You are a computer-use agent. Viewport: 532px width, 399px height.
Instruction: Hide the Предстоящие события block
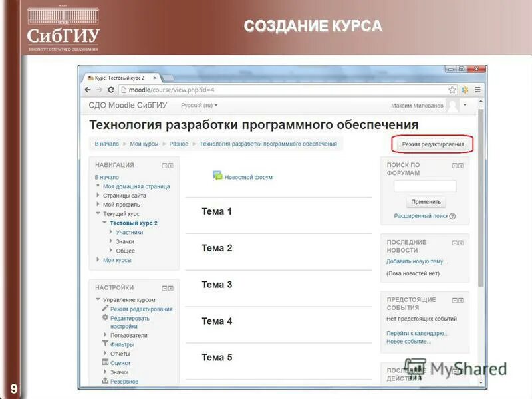pyautogui.click(x=455, y=301)
